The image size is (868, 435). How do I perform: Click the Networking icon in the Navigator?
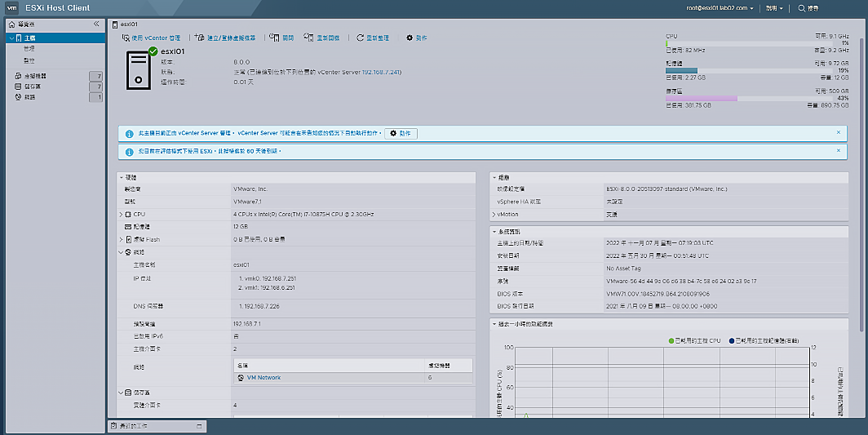tap(18, 97)
